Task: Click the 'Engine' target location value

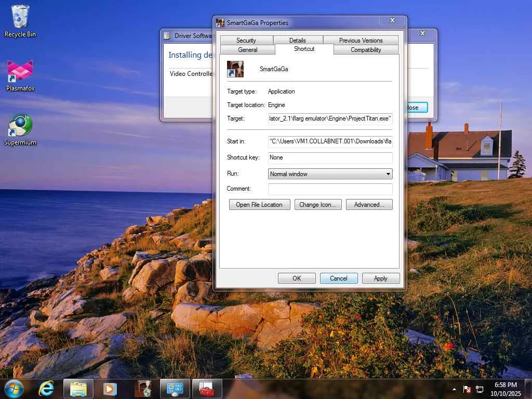Action: coord(276,105)
